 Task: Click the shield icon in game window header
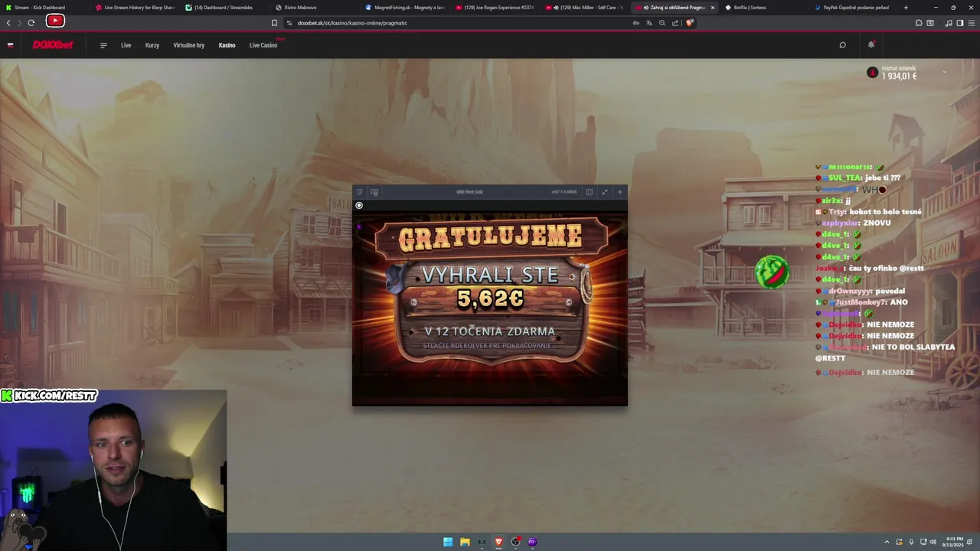(359, 192)
